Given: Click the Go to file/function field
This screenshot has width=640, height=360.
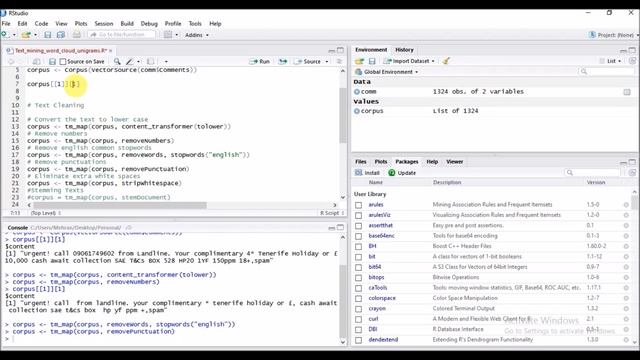Looking at the screenshot, I should click(122, 35).
